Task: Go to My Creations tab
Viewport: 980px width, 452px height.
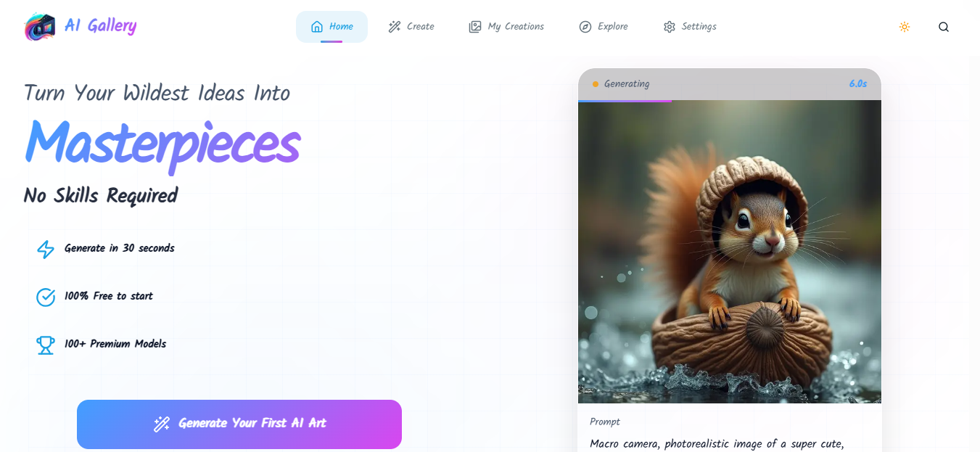Action: (506, 27)
